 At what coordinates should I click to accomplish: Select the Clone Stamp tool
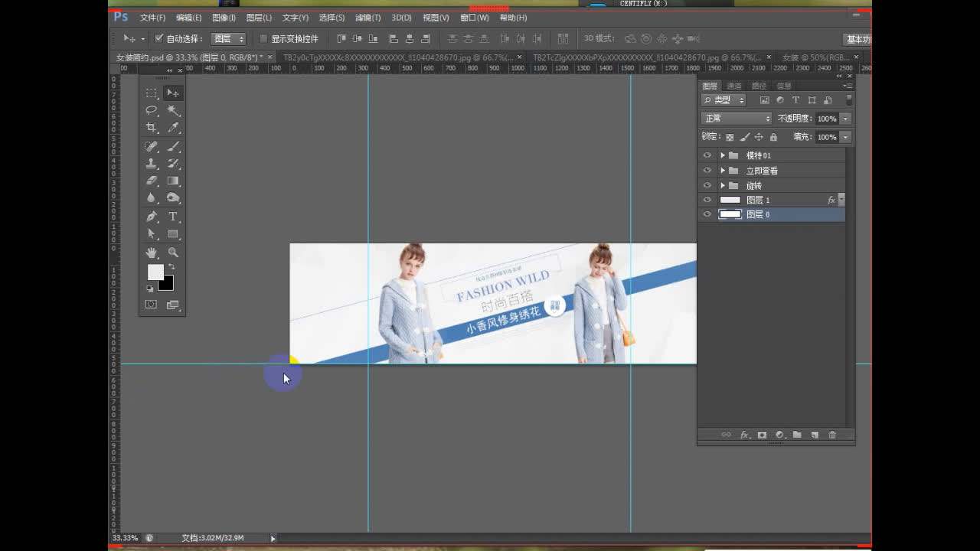tap(152, 164)
